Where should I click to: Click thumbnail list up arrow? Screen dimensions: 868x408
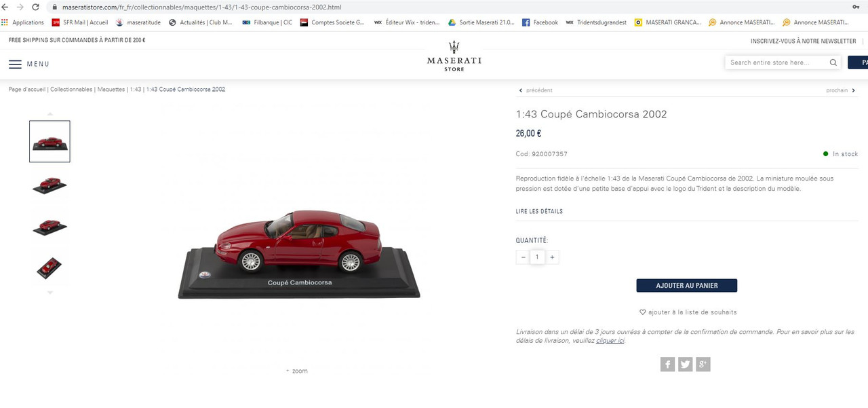click(x=50, y=114)
